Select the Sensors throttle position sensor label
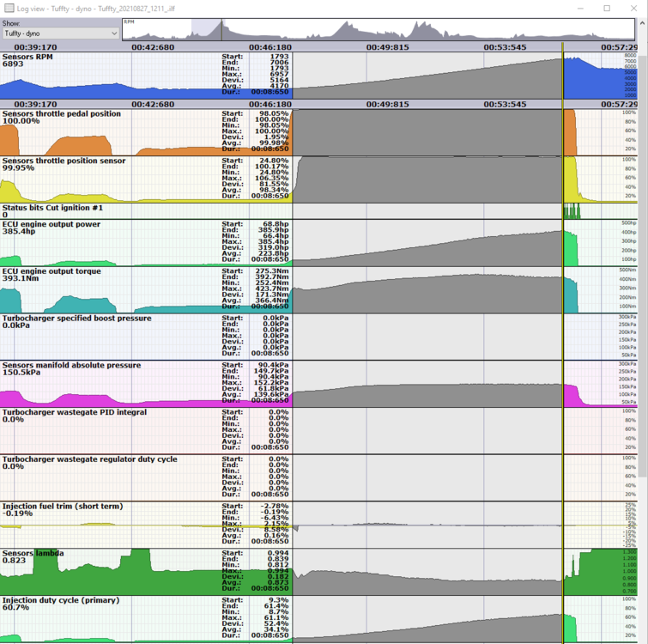648x644 pixels. 64,161
